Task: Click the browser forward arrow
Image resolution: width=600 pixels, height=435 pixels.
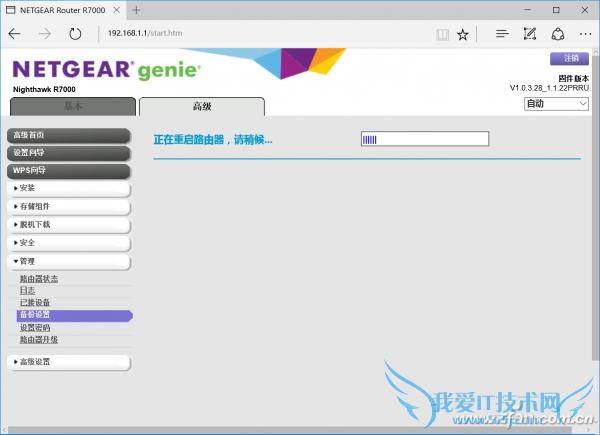Action: click(x=45, y=34)
